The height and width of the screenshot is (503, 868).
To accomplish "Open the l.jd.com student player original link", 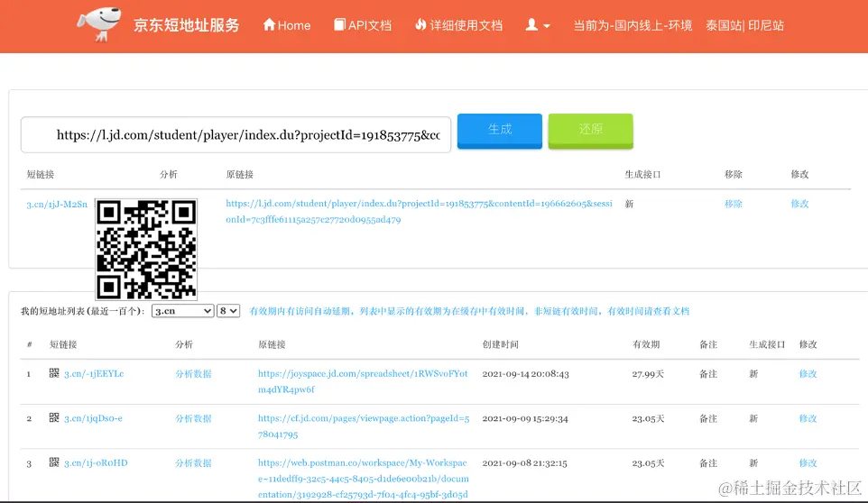I will 419,211.
